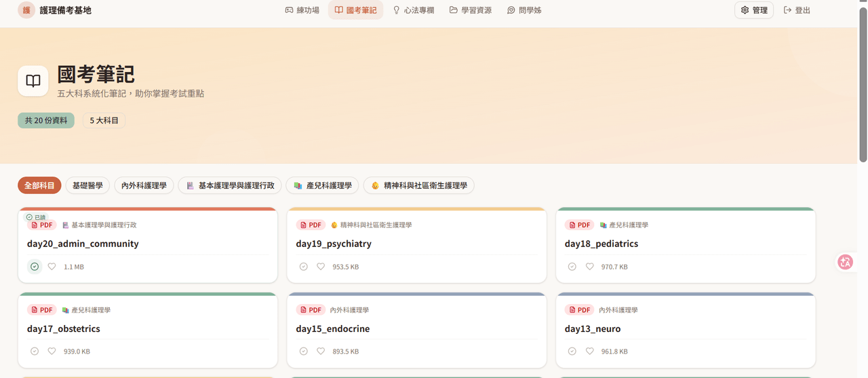Image resolution: width=868 pixels, height=378 pixels.
Task: Open day13_neuro note
Action: click(x=593, y=328)
